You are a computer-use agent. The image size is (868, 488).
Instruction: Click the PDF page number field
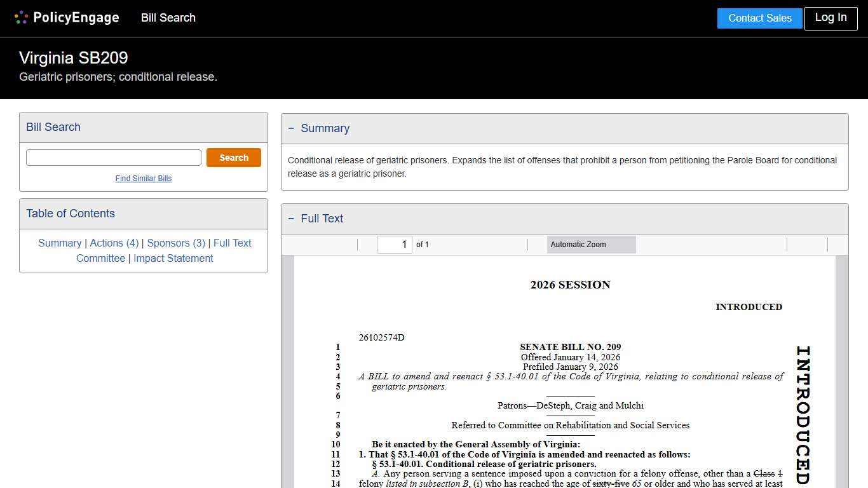point(395,245)
